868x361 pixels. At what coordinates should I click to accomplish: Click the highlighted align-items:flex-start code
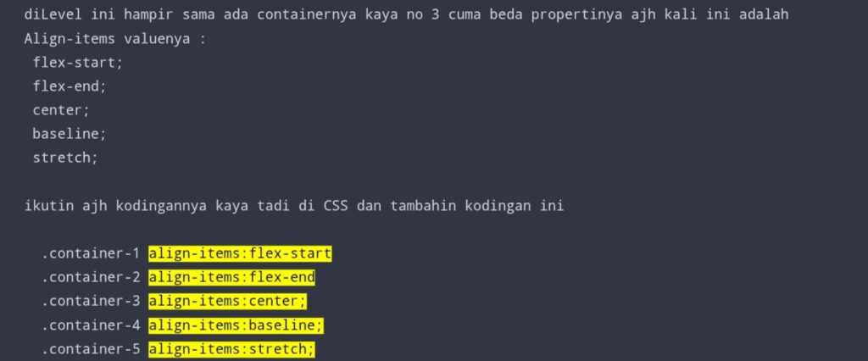pos(240,253)
